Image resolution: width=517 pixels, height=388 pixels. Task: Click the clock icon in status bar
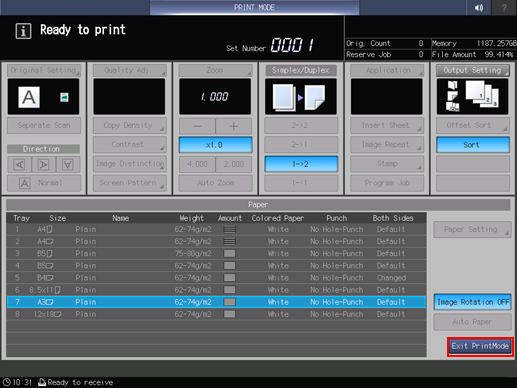7,382
